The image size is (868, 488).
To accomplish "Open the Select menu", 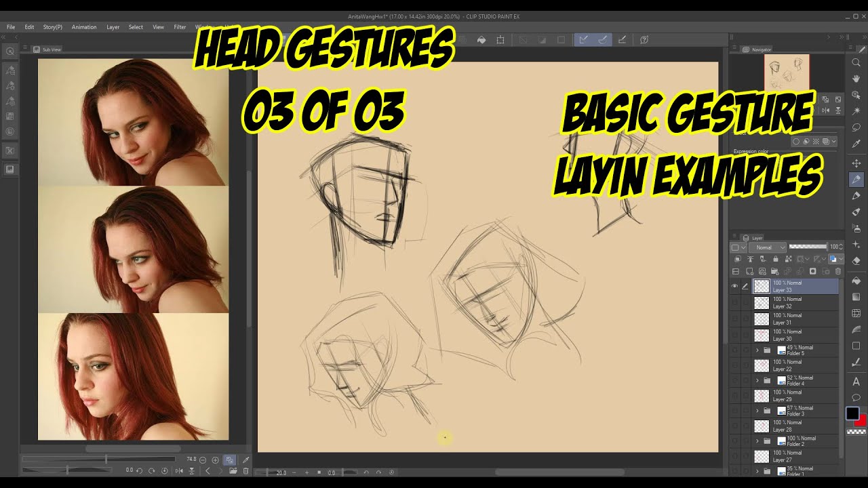I will pyautogui.click(x=136, y=27).
